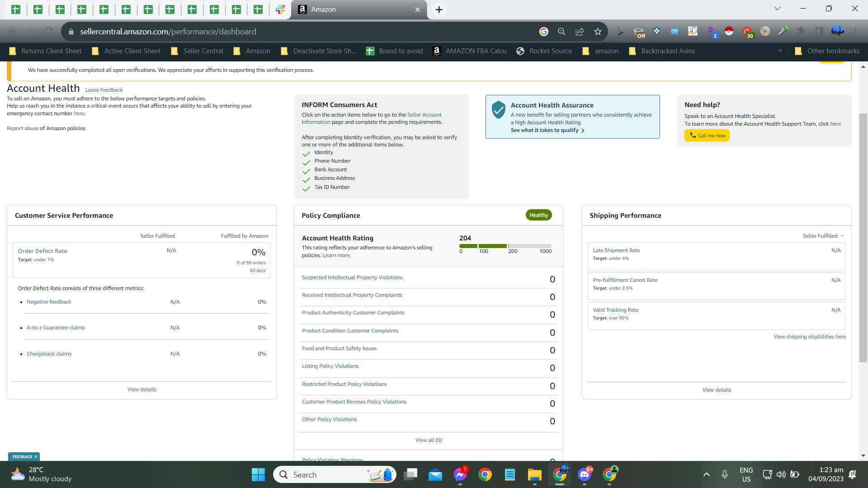The height and width of the screenshot is (488, 868).
Task: Open Discord from the taskbar
Action: (585, 475)
